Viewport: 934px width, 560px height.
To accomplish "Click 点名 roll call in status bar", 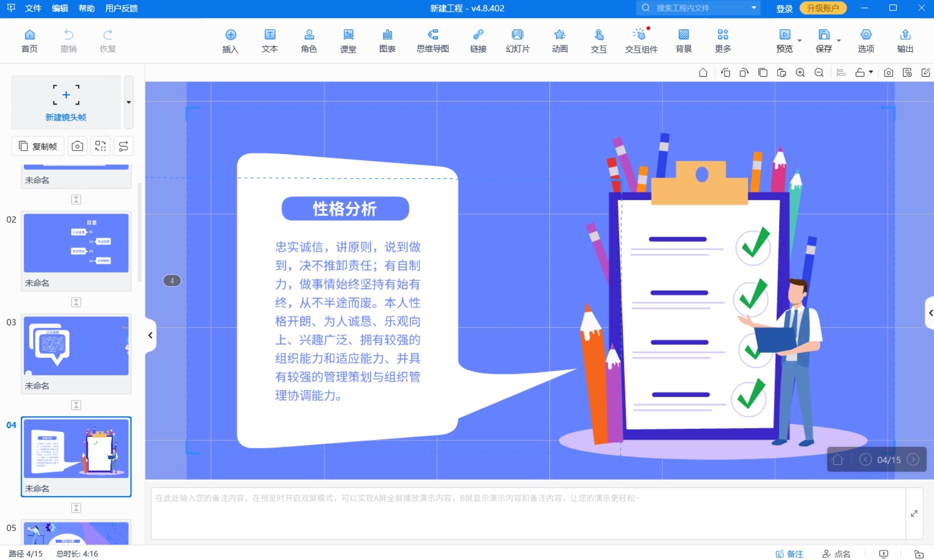I will (836, 554).
